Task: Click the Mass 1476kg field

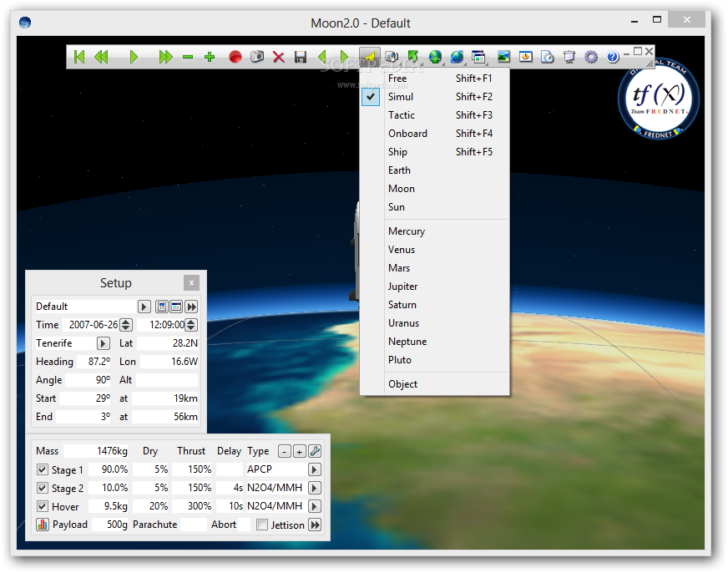Action: pyautogui.click(x=96, y=451)
